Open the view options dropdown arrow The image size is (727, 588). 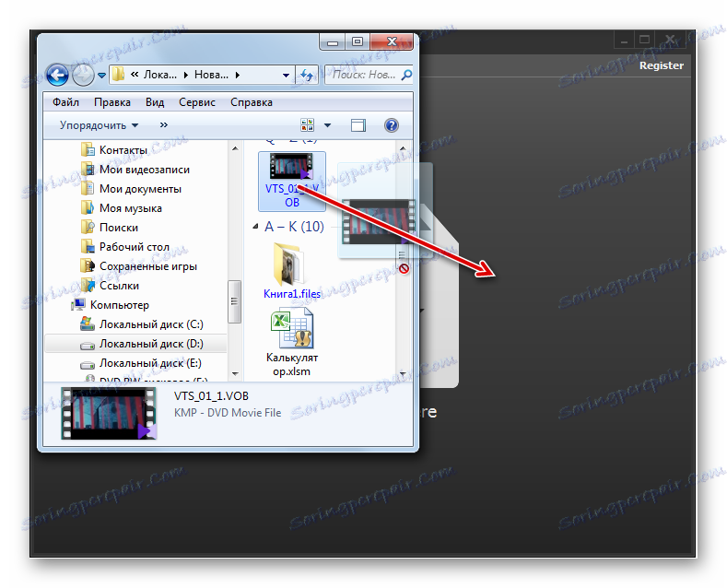(327, 125)
